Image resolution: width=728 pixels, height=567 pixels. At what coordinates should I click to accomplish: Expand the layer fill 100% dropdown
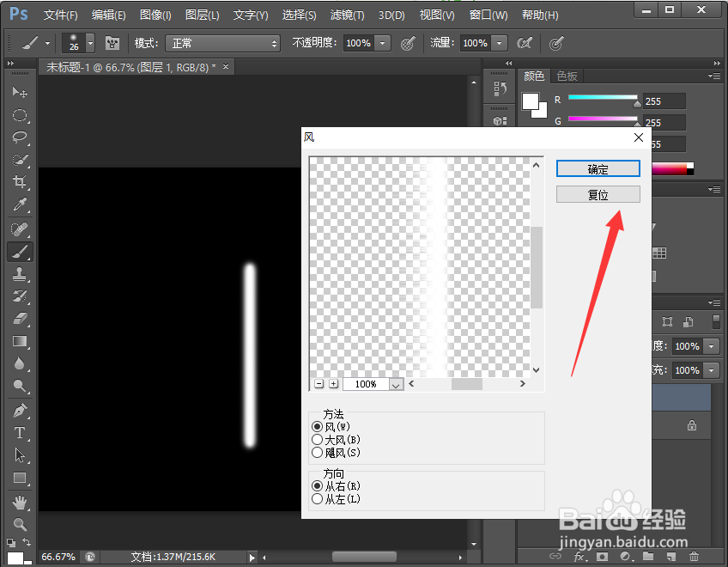tap(712, 370)
